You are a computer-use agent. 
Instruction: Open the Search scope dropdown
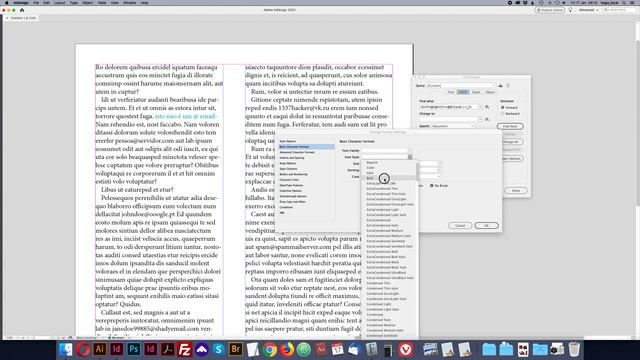click(x=453, y=126)
